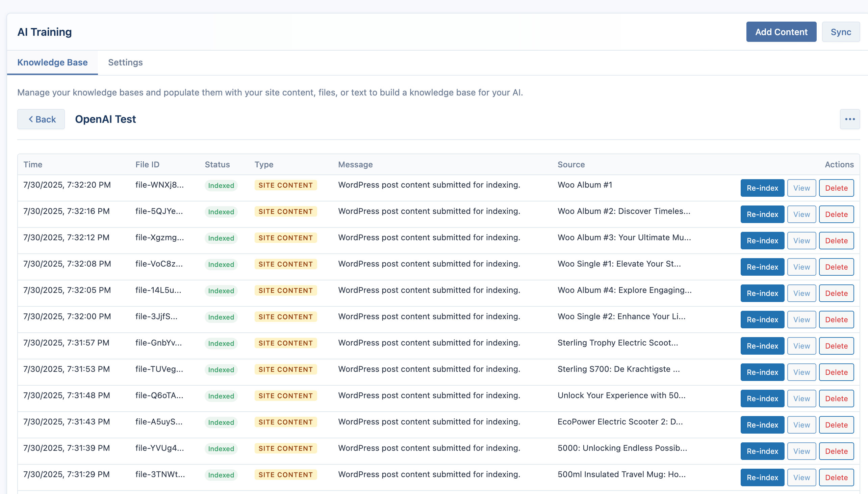View Sterling S700 De Krachtigste row

pos(801,372)
